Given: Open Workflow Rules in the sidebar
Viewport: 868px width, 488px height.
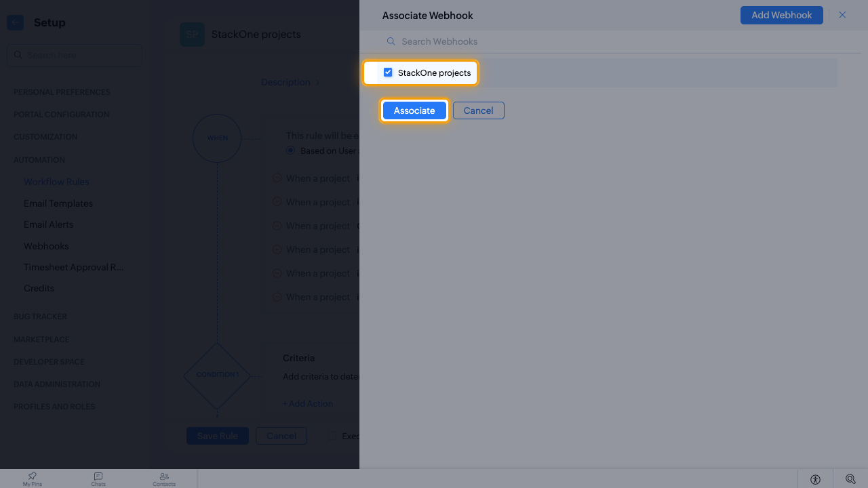Looking at the screenshot, I should [56, 182].
